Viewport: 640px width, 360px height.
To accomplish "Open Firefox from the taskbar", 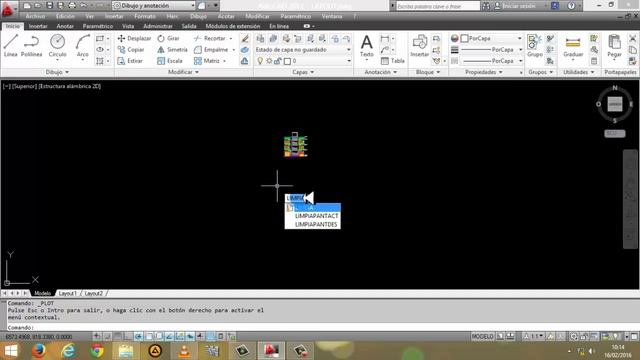I will pyautogui.click(x=39, y=351).
